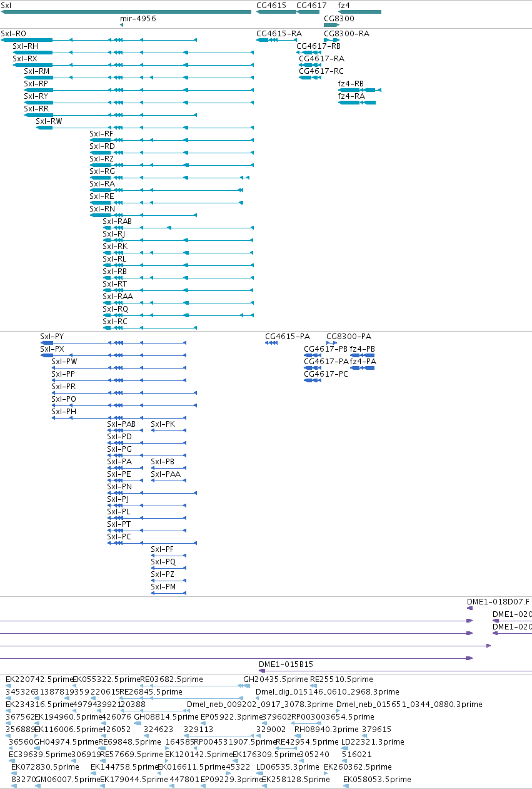This screenshot has width=532, height=789.
Task: Open the Dmel_neb_015651_0344_0880.3prime label
Action: click(x=409, y=705)
